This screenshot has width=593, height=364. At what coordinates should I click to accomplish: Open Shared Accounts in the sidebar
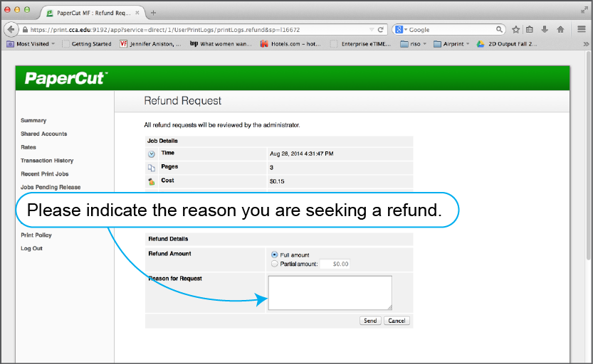coord(44,134)
